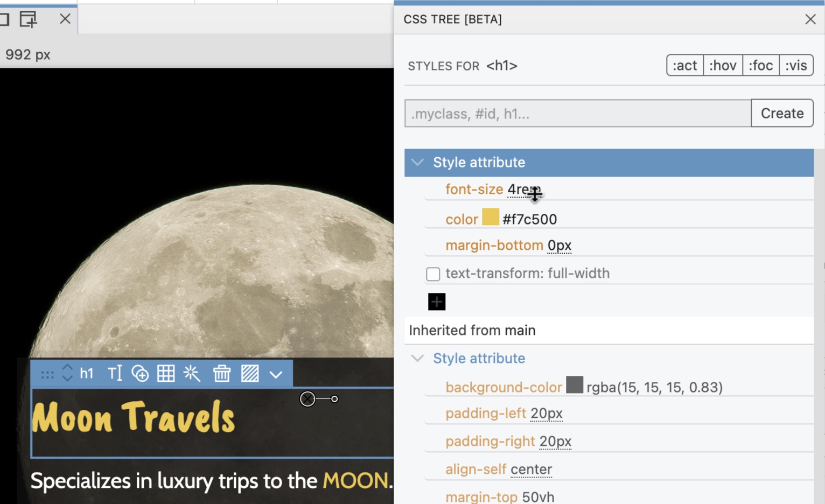The width and height of the screenshot is (825, 504).
Task: Click the inherited Style attribute label
Action: [479, 358]
